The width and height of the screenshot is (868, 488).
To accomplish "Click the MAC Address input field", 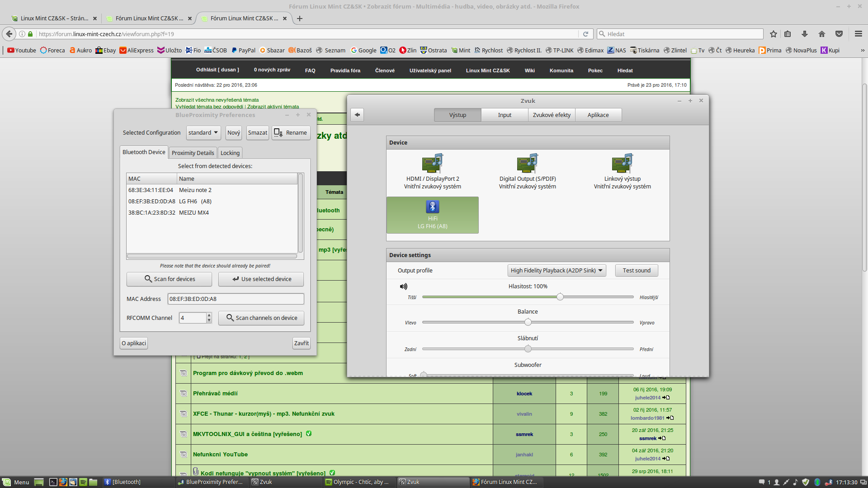I will coord(235,299).
